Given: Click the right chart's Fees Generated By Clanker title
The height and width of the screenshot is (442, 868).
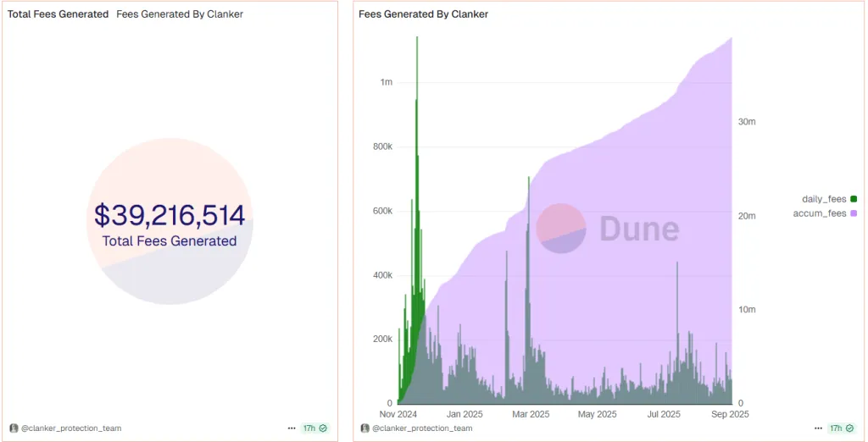Looking at the screenshot, I should pos(424,14).
